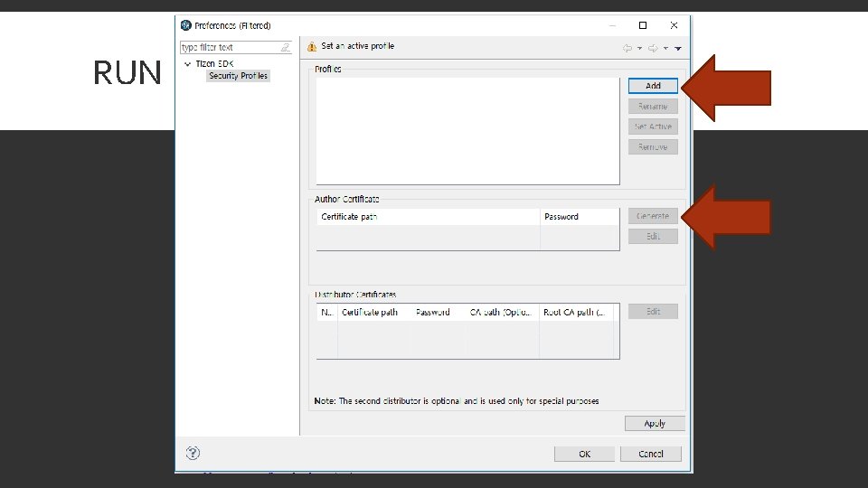Click the Preferences window app icon
The height and width of the screenshot is (488, 868).
pyautogui.click(x=186, y=25)
